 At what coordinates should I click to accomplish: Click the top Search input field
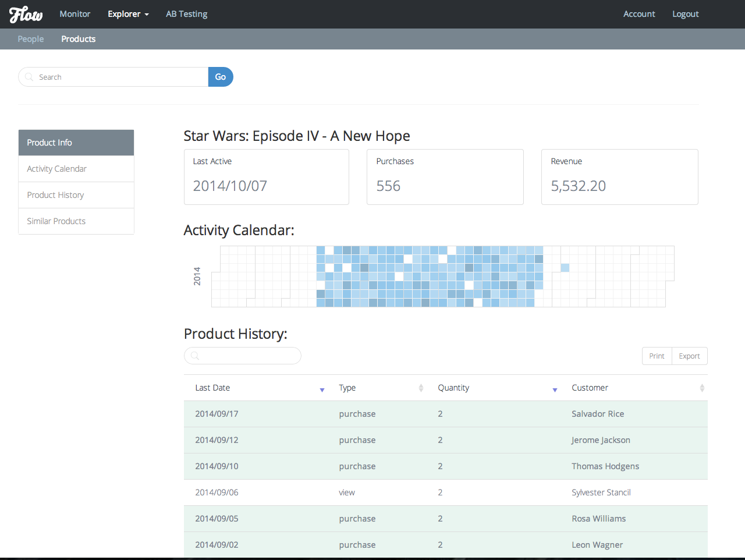[x=113, y=77]
